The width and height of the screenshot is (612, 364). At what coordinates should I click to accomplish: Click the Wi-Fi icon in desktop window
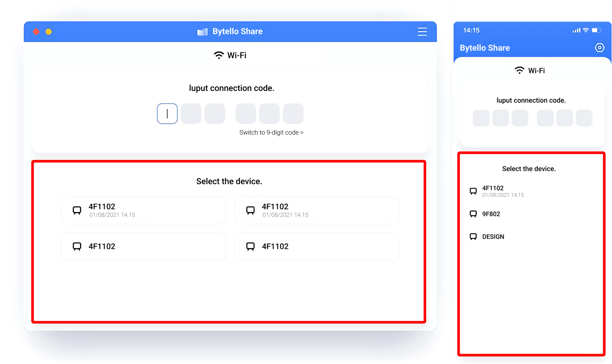(219, 55)
